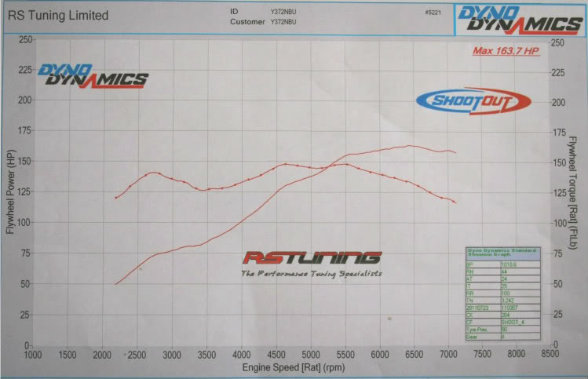Click 'The Performance Tuning Specialists' tagline
This screenshot has height=379, width=588.
311,273
